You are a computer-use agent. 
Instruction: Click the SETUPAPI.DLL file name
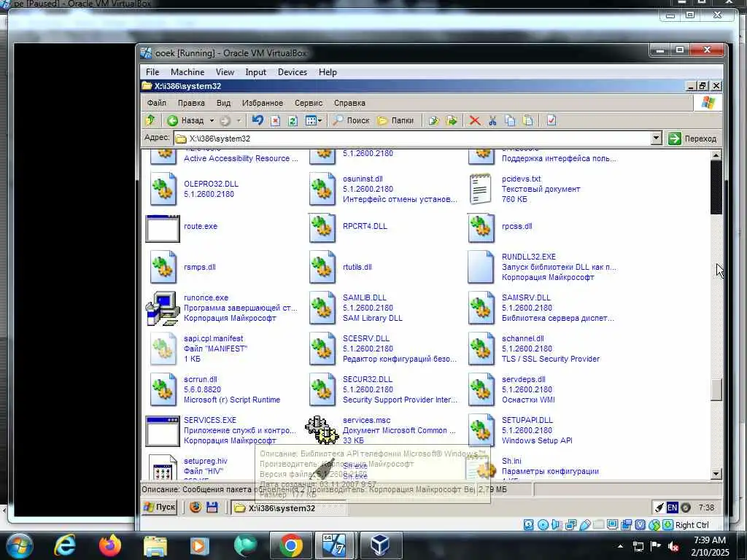pos(527,421)
